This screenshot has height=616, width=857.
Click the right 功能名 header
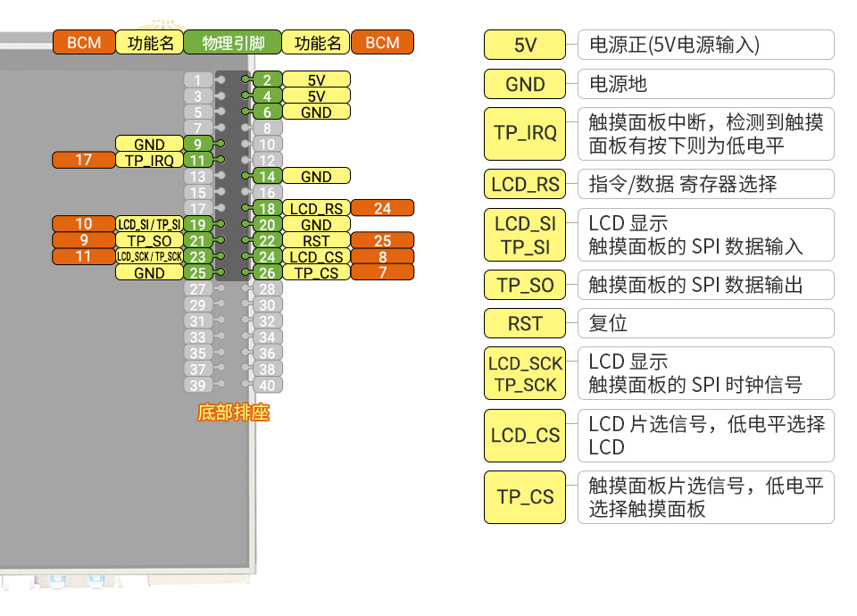317,43
